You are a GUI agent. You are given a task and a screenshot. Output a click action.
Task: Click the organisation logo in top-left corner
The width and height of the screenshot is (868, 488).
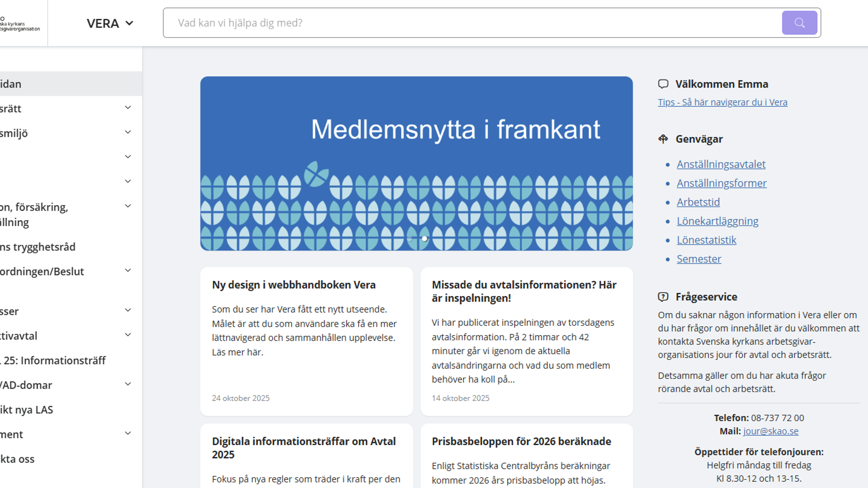point(20,23)
